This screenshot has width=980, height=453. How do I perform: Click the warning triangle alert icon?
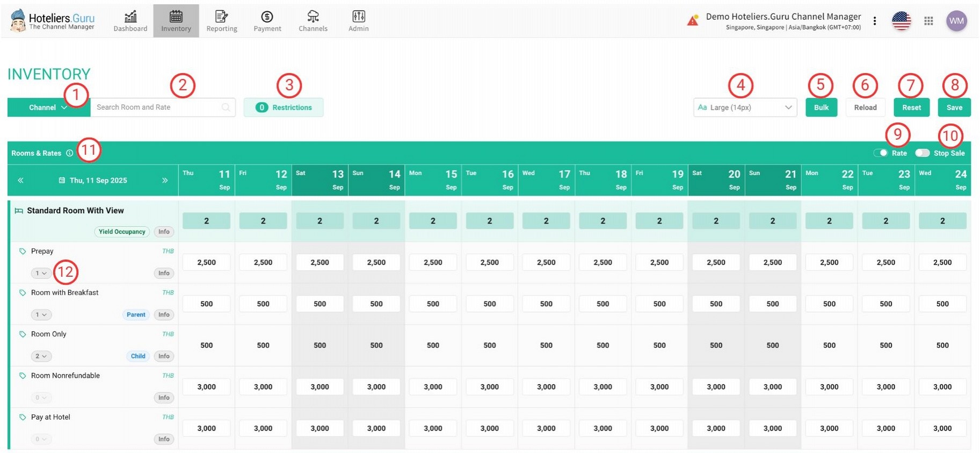click(x=693, y=21)
